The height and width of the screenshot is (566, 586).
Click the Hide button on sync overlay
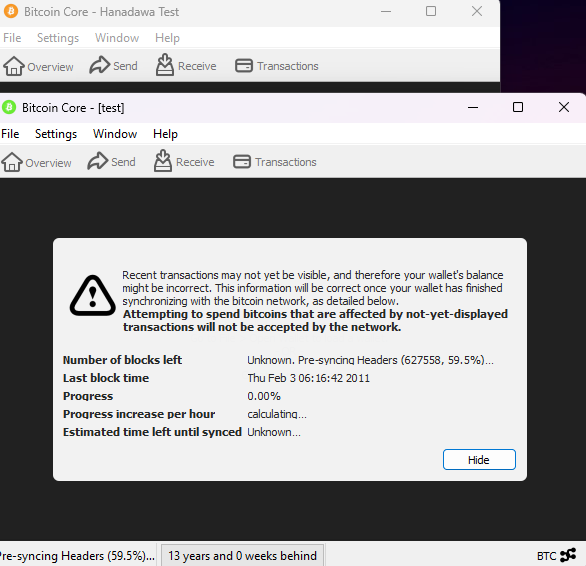point(479,459)
